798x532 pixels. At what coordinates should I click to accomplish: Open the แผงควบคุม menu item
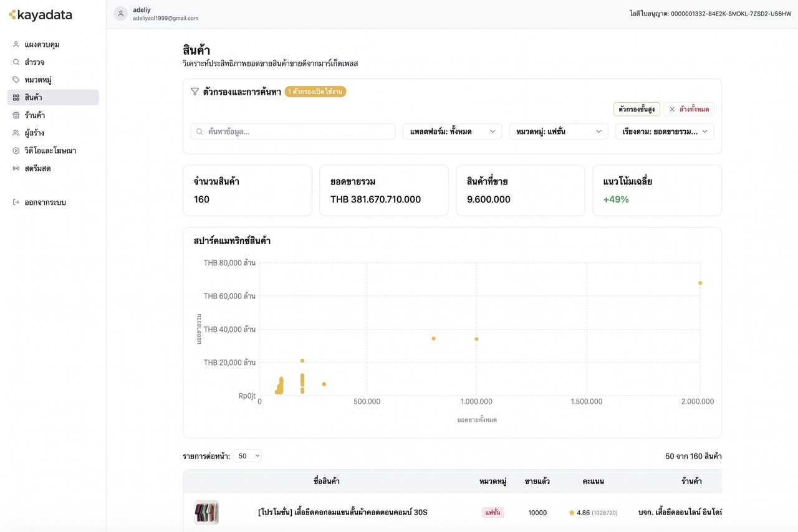(x=53, y=45)
